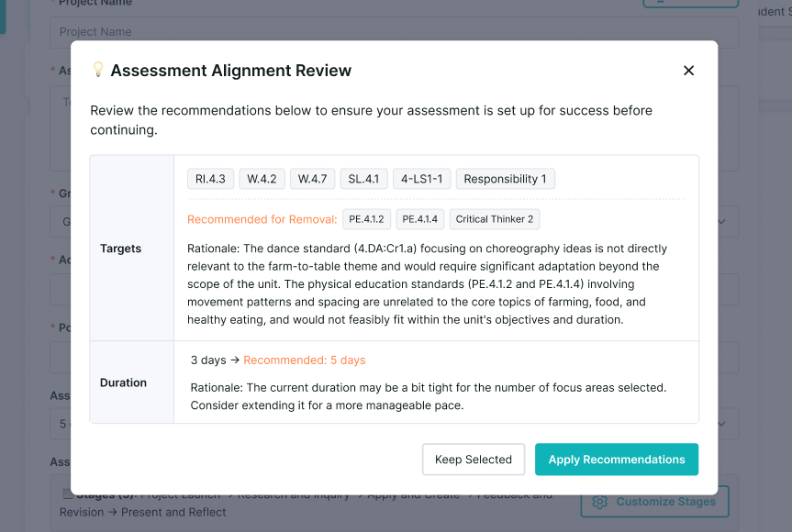This screenshot has height=532, width=792.
Task: Click the Customize Stages button
Action: coord(654,502)
